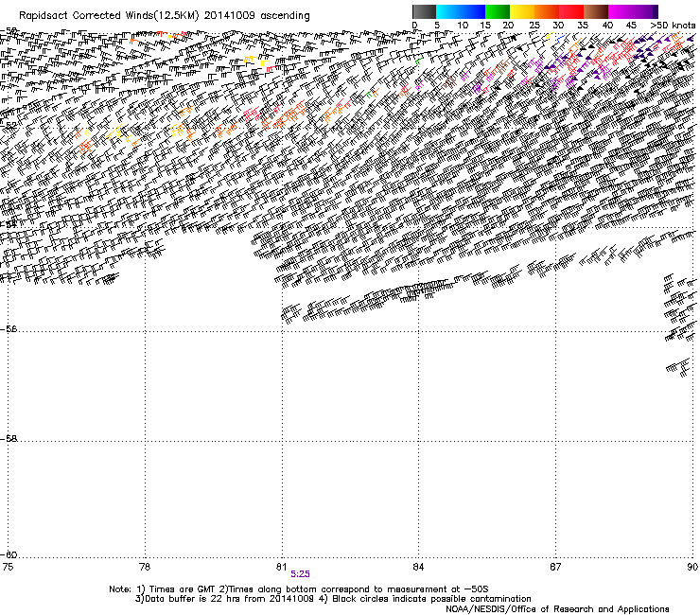Click the 'Rapidscat Corrected Winds(12.5KM)' title

[x=109, y=16]
